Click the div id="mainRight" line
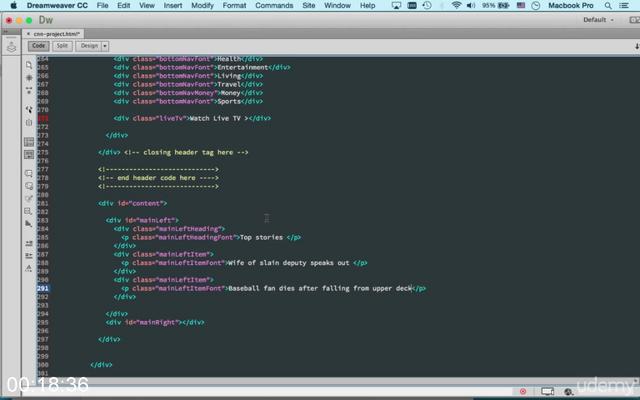Viewport: 640px width, 400px height. tap(155, 322)
